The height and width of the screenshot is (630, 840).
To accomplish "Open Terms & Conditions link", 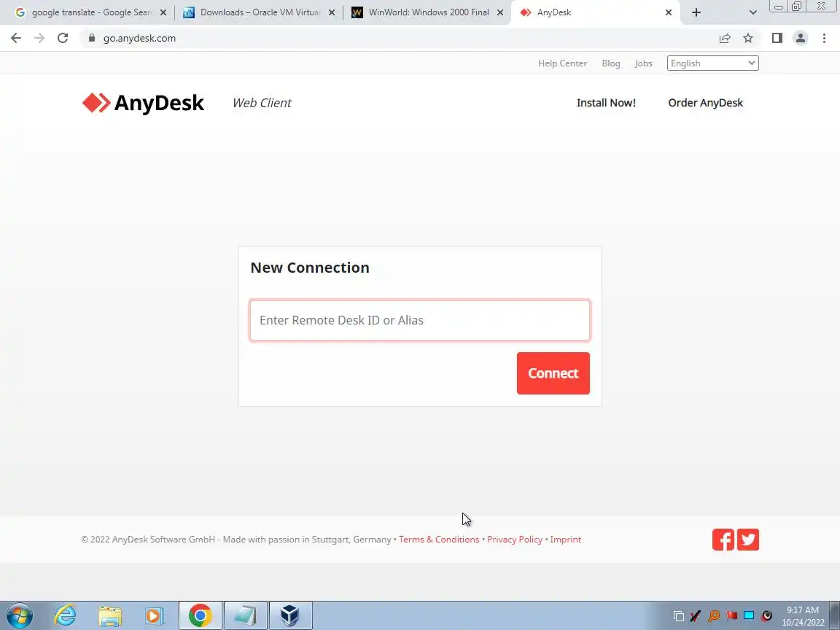I will coord(439,540).
